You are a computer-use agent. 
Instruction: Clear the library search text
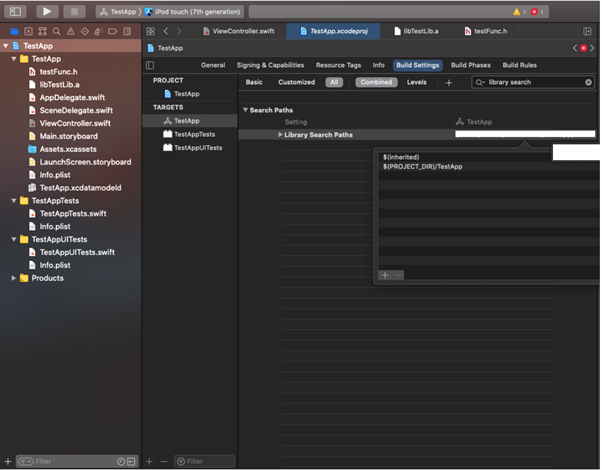[588, 82]
